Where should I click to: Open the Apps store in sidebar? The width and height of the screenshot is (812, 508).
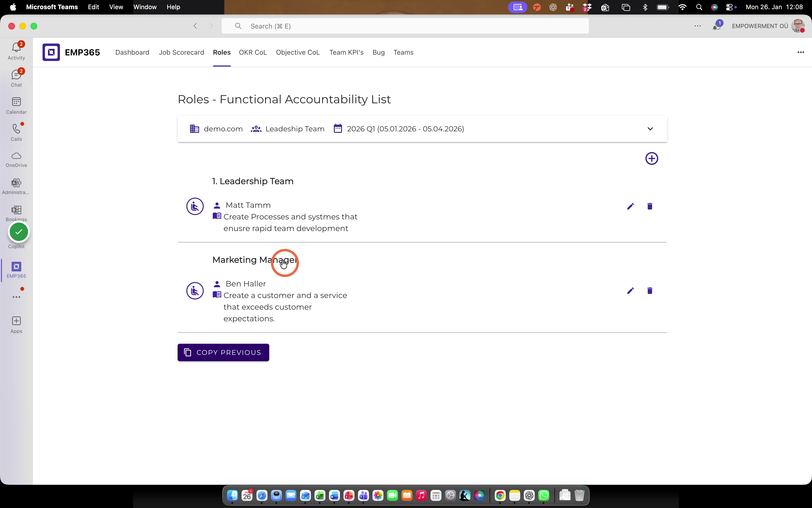coord(16,325)
